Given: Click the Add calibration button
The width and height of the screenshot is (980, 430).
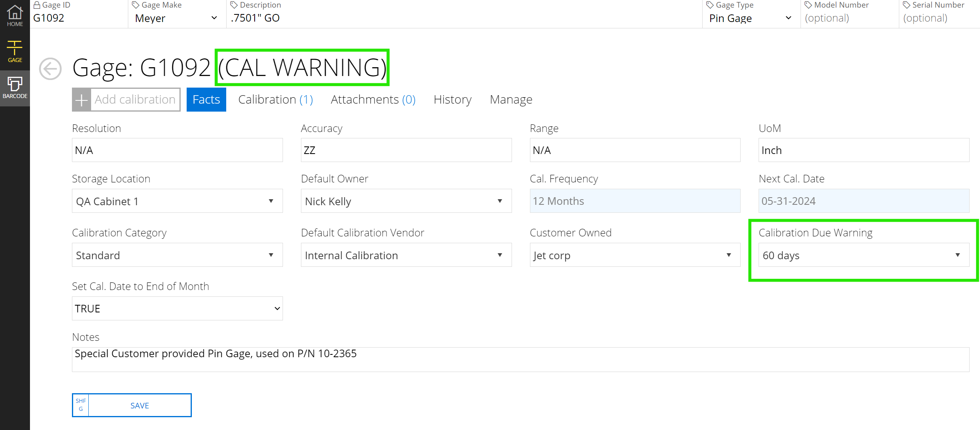Looking at the screenshot, I should 126,100.
